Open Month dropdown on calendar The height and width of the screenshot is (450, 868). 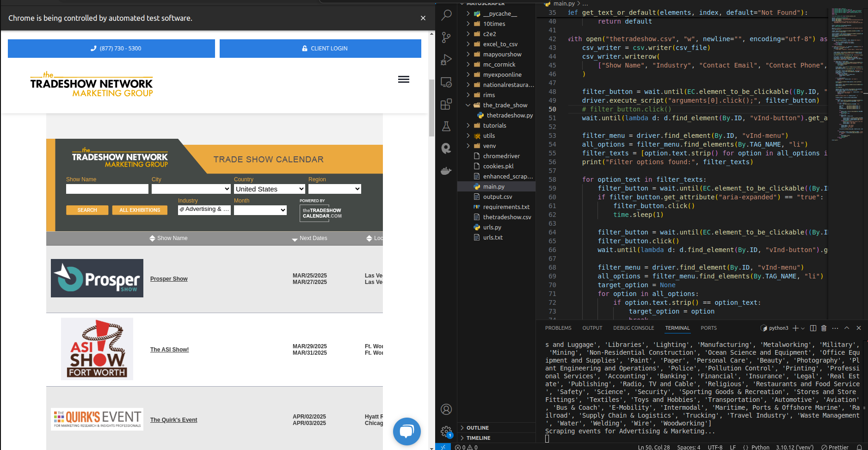point(260,210)
